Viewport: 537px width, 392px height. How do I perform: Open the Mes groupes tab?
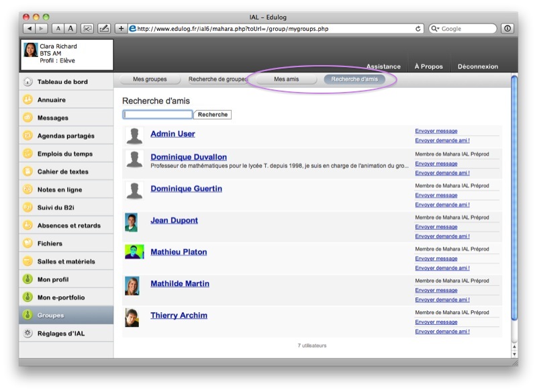150,79
